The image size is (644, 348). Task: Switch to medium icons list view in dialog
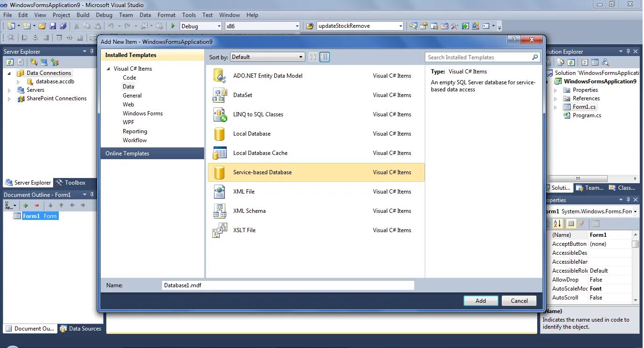(325, 57)
